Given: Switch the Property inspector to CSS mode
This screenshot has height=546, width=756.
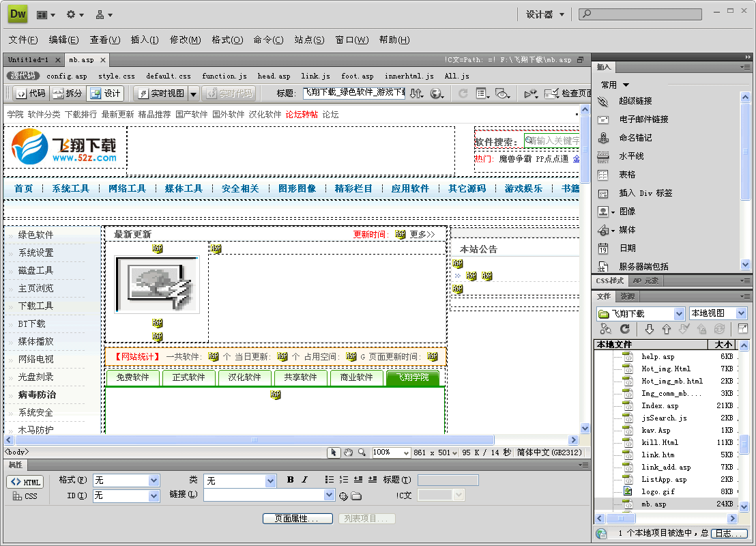Looking at the screenshot, I should coord(25,496).
